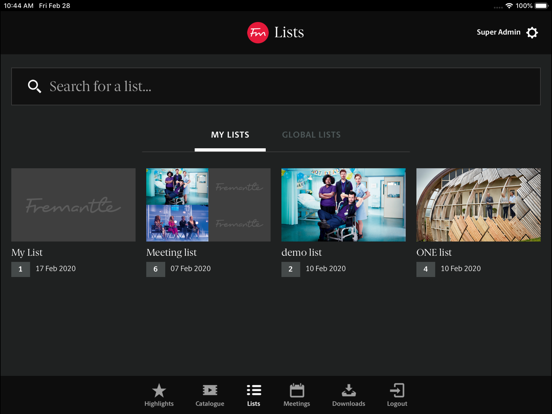Switch to GLOBAL LISTS tab

point(311,135)
